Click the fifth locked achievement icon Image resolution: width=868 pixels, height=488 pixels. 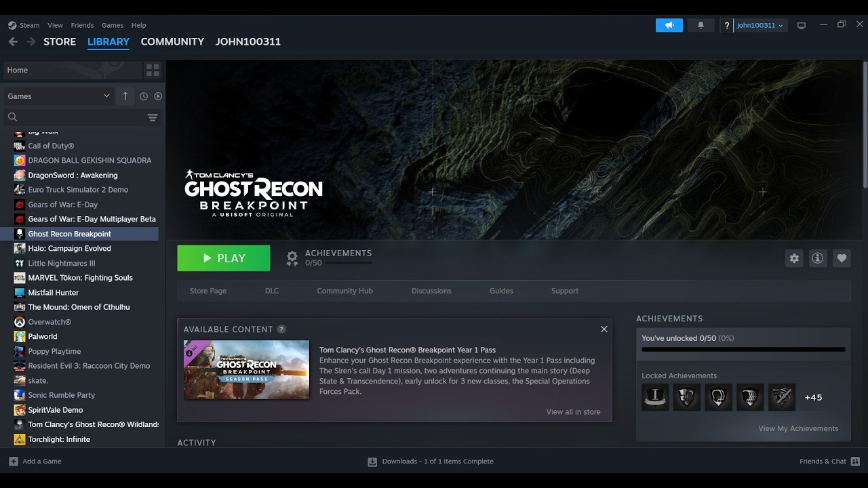pos(782,397)
